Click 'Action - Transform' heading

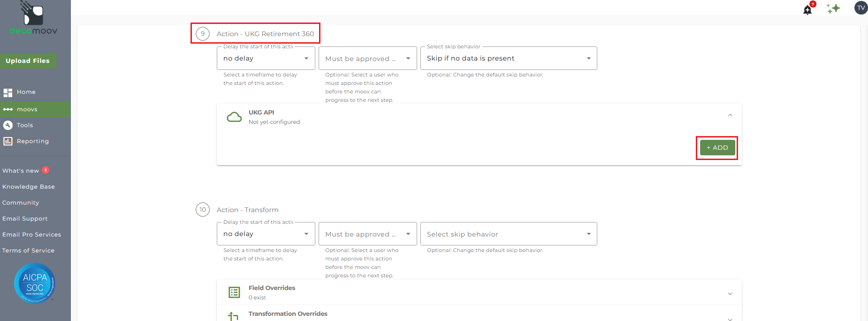(x=247, y=210)
